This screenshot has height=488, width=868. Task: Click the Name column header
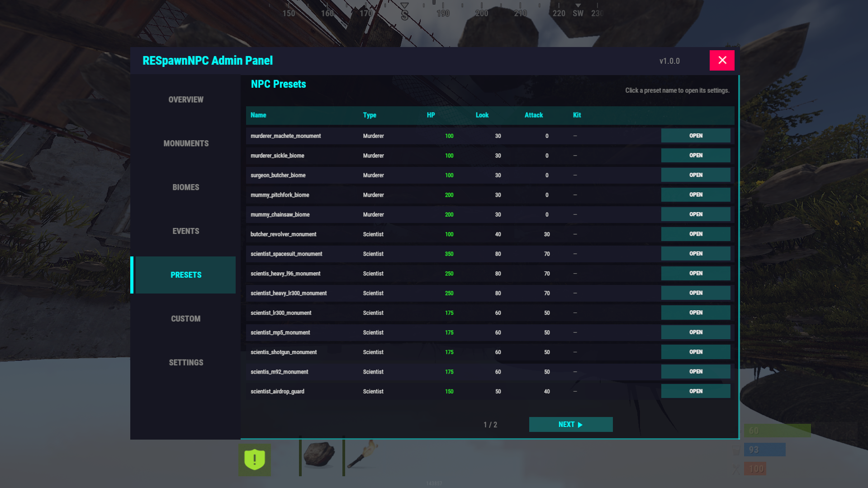click(x=258, y=115)
